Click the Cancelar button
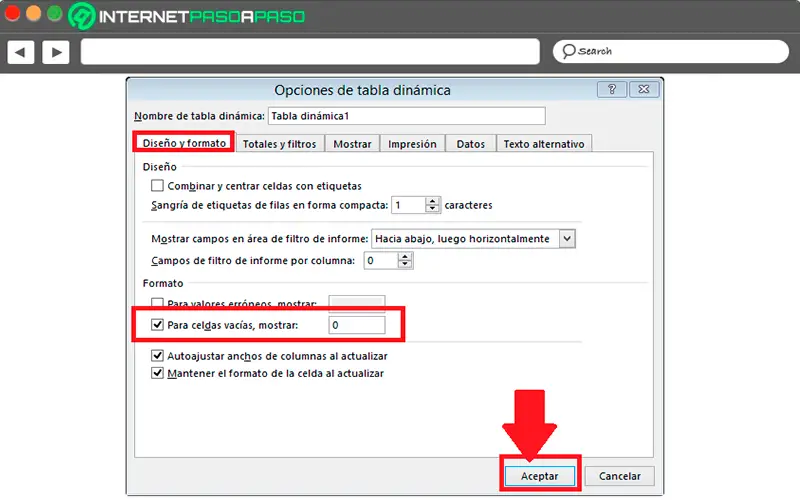The height and width of the screenshot is (500, 800). 619,476
